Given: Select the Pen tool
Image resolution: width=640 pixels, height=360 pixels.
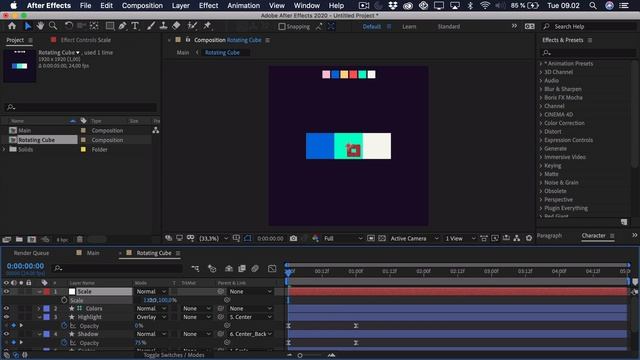Looking at the screenshot, I should click(x=122, y=26).
